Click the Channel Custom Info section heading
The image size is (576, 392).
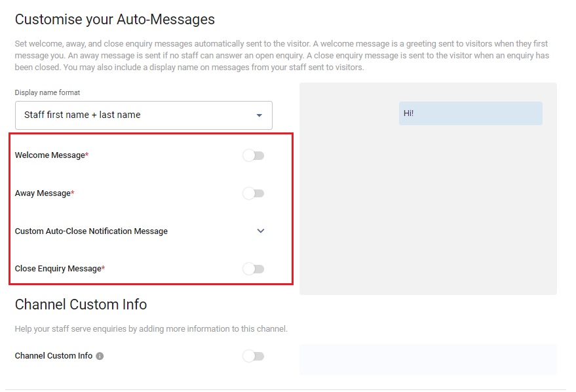click(81, 305)
